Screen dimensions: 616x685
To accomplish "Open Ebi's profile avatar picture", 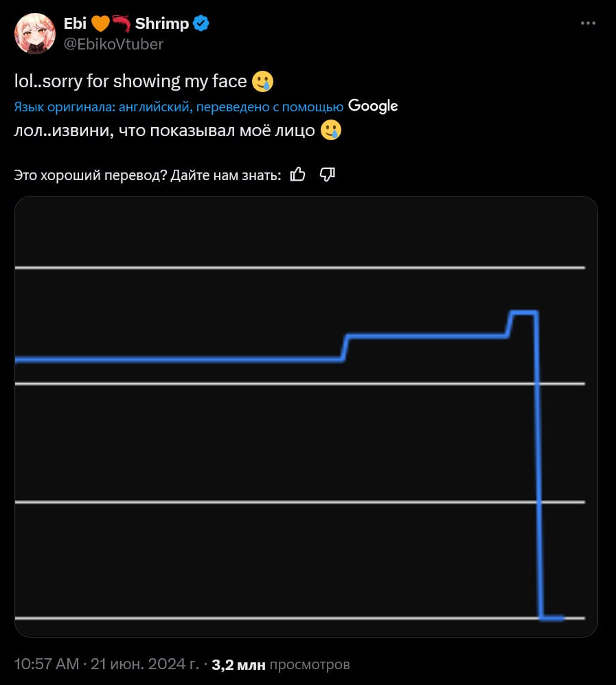I will (x=34, y=34).
